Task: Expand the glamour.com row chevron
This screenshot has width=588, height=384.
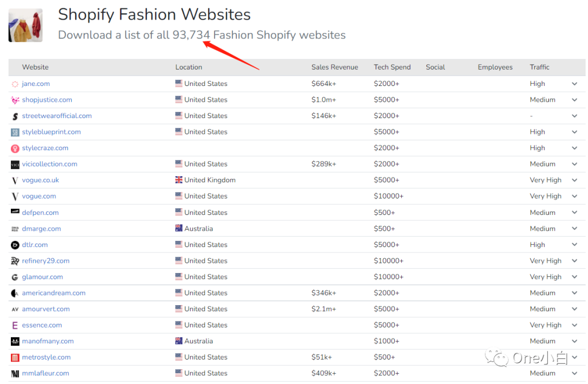Action: (x=574, y=277)
